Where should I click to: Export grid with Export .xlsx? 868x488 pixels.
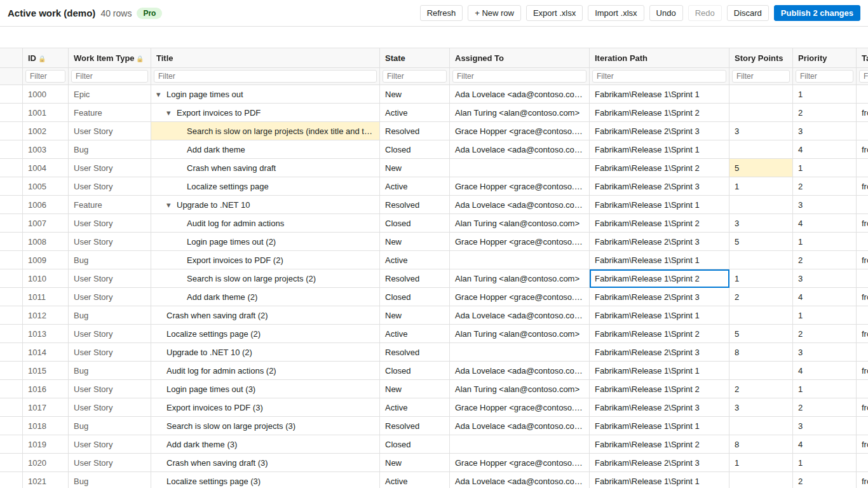click(554, 13)
